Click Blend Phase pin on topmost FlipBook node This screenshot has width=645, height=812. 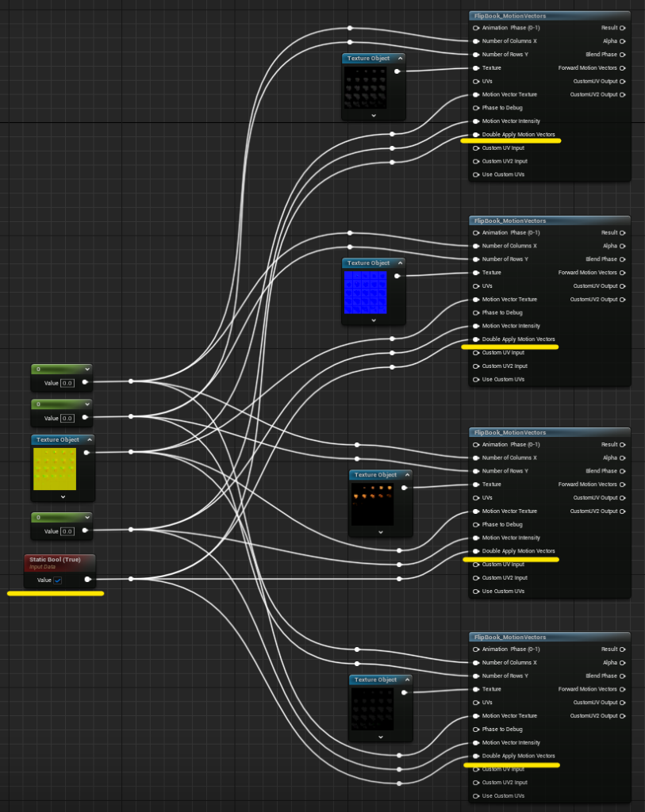pyautogui.click(x=623, y=55)
